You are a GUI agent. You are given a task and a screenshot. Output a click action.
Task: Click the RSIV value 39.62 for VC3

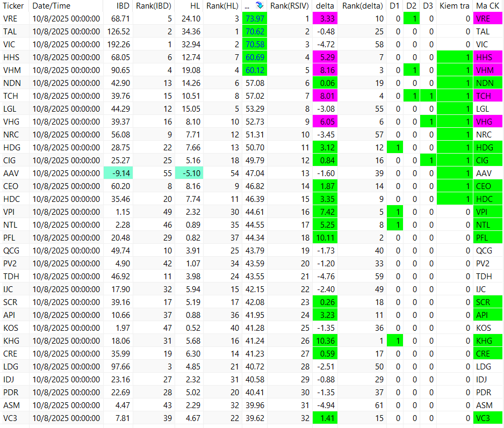255,418
